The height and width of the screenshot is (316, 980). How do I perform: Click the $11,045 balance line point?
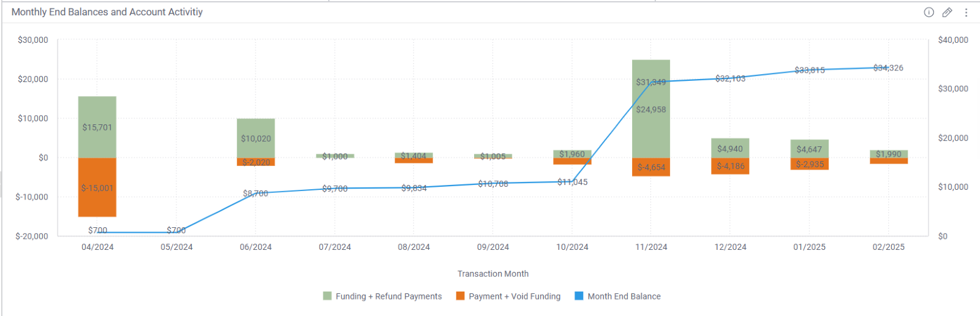point(572,181)
